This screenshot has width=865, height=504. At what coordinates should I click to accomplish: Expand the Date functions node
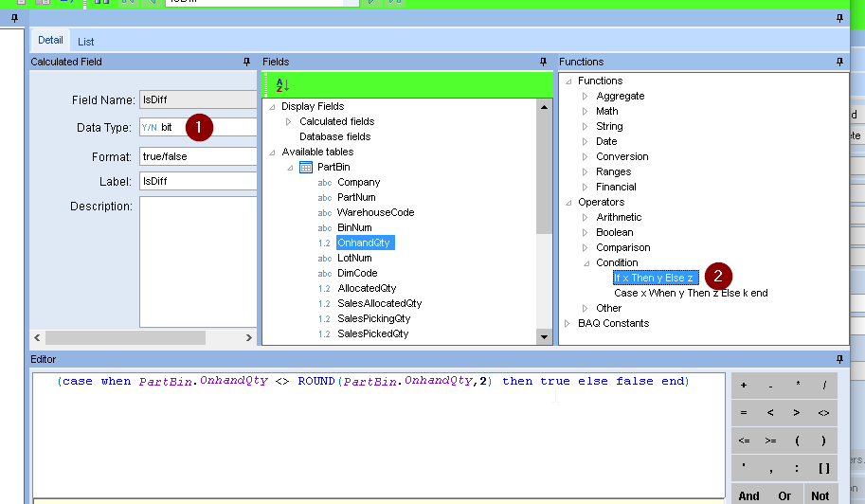586,142
